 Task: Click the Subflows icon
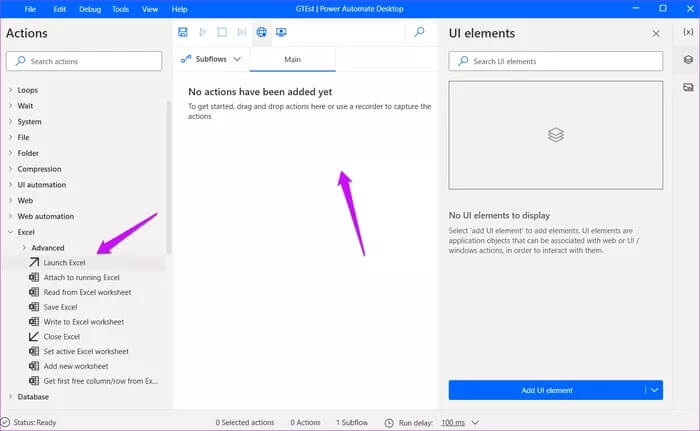pos(186,59)
